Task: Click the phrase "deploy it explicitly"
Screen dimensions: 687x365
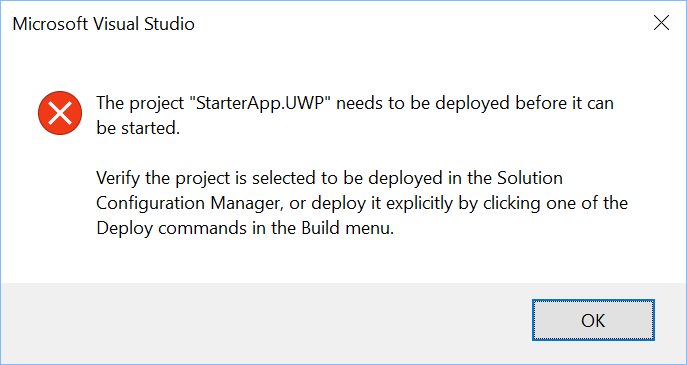Action: pyautogui.click(x=378, y=205)
